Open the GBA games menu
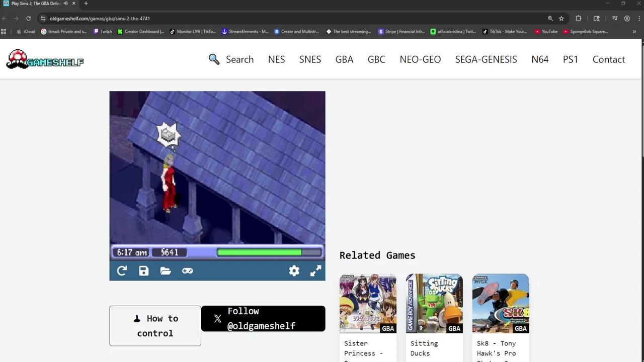The height and width of the screenshot is (362, 644). pos(344,59)
